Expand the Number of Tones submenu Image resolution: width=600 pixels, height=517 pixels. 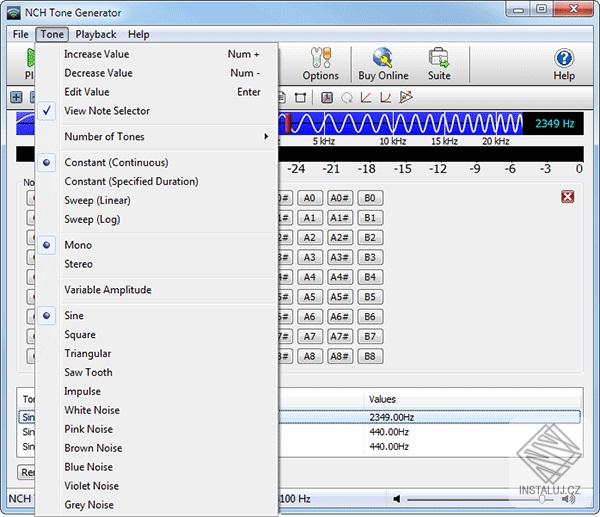tap(157, 137)
